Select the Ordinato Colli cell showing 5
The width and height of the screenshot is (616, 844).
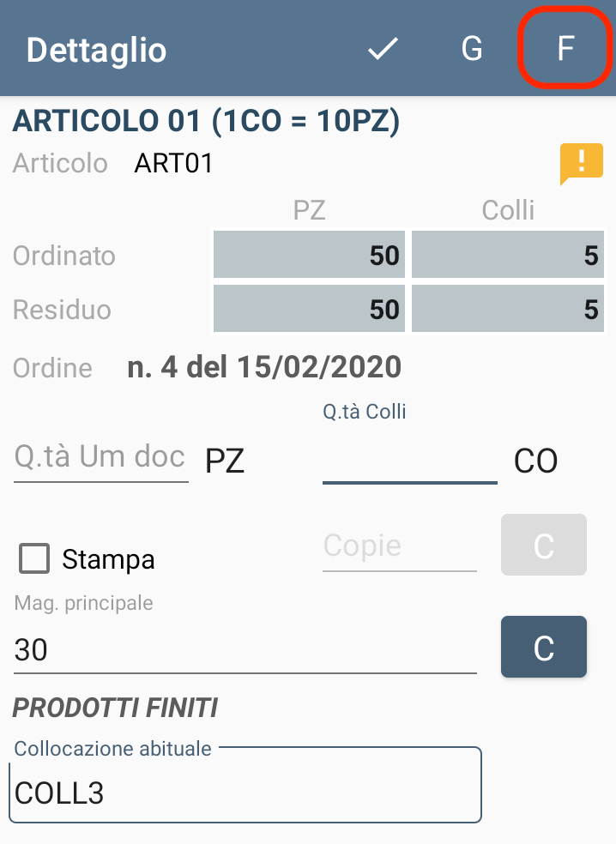pos(508,255)
